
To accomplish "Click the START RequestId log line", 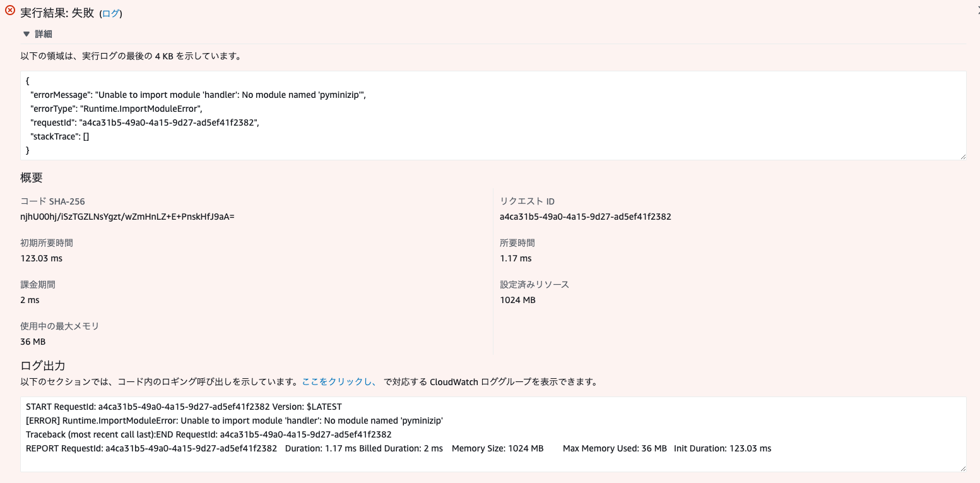I will [182, 407].
